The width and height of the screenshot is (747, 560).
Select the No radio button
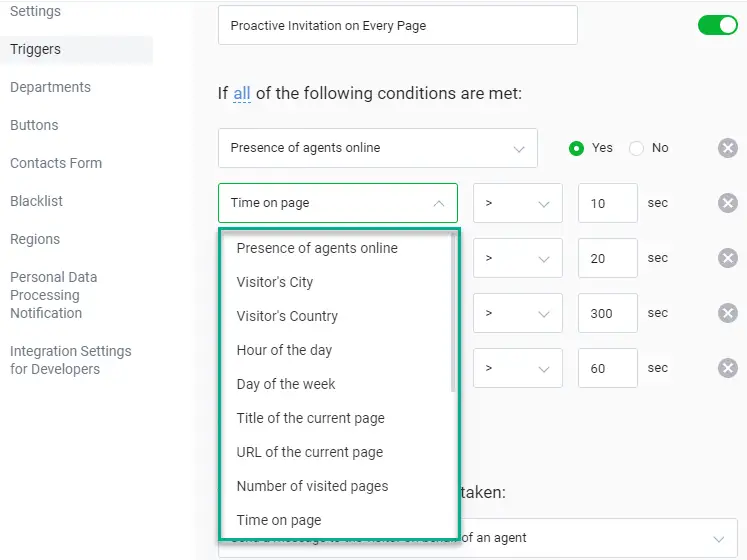637,148
